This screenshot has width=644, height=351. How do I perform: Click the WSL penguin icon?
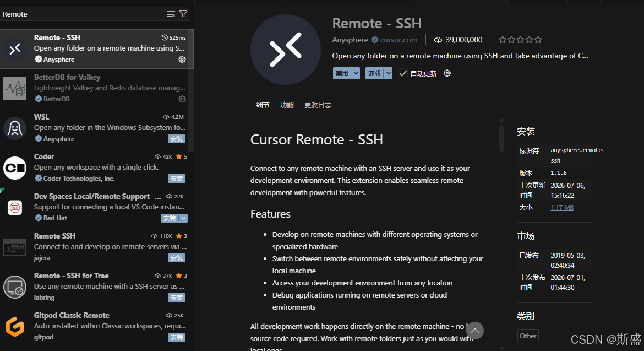[x=15, y=128]
